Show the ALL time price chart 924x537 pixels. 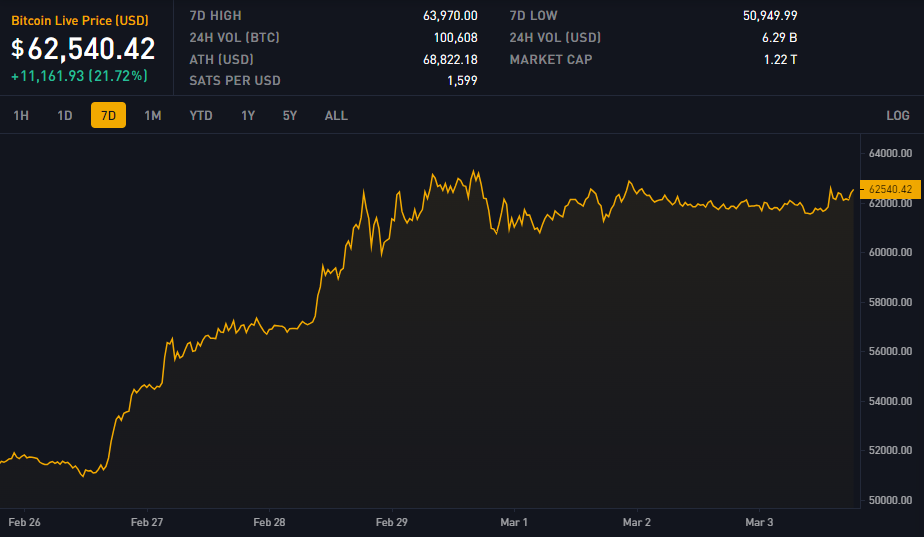point(336,116)
